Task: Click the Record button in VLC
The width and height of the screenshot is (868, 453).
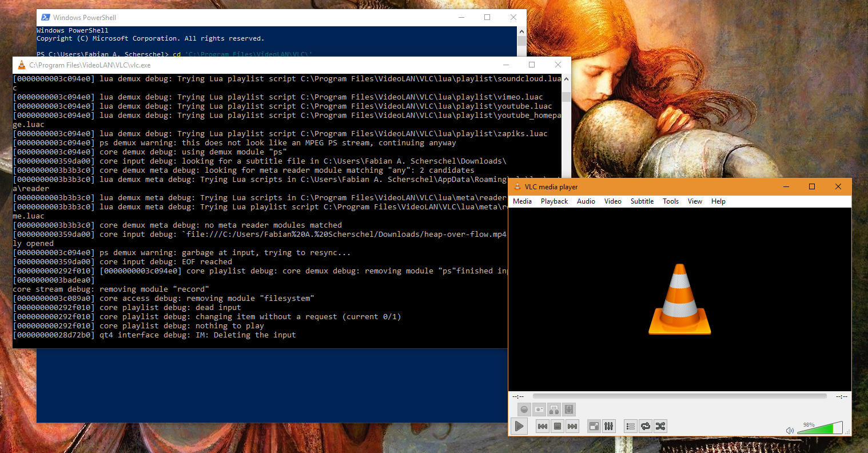Action: click(524, 410)
